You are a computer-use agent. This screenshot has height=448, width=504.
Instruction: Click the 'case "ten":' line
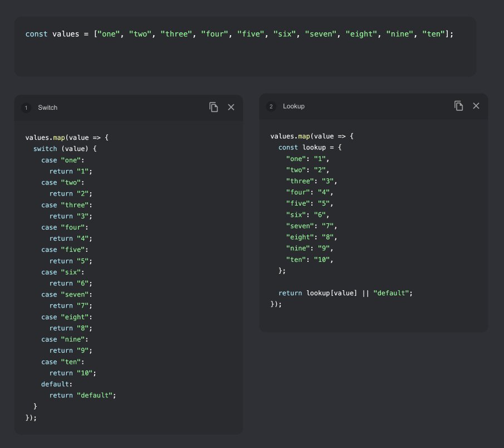(x=63, y=362)
